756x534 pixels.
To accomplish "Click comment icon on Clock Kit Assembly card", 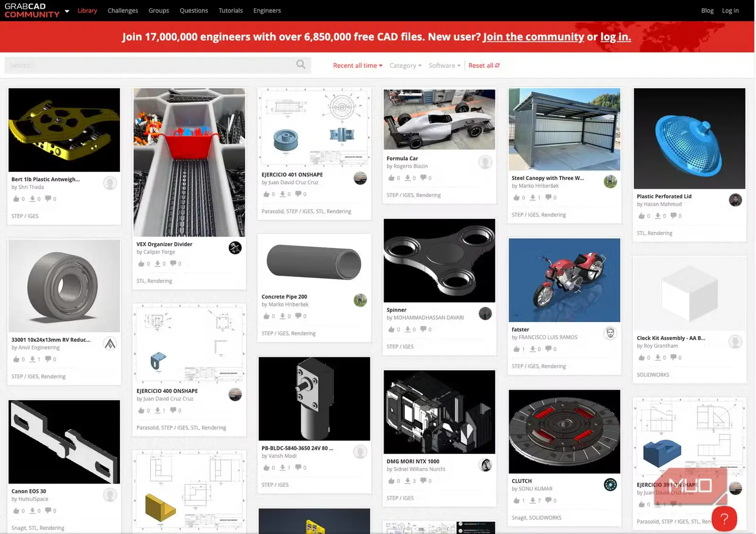I will point(673,357).
